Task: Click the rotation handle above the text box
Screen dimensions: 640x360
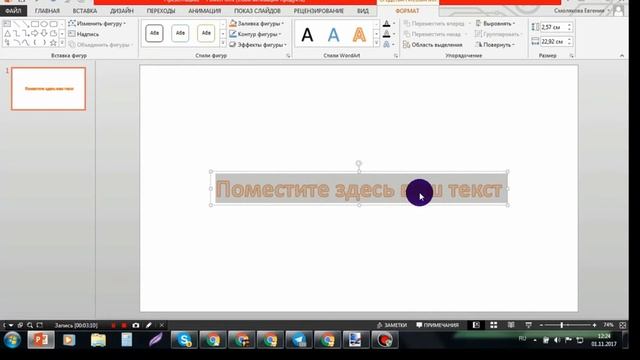Action: click(x=358, y=164)
